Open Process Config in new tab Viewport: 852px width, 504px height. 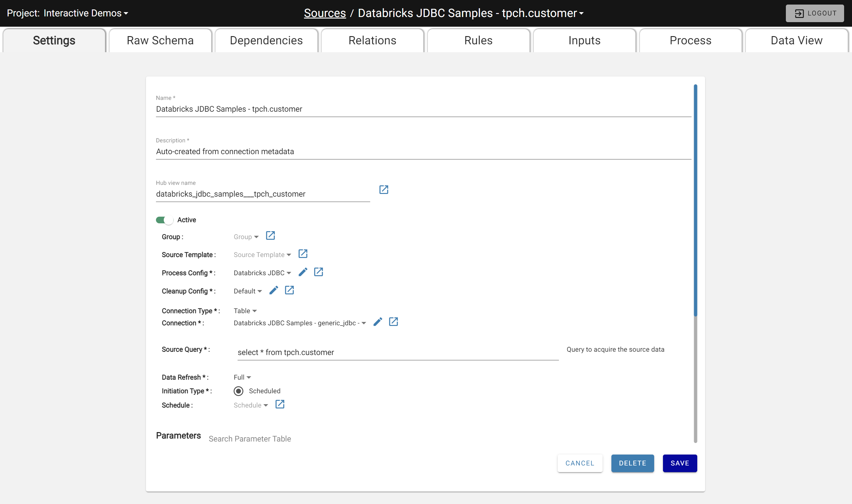coord(318,272)
